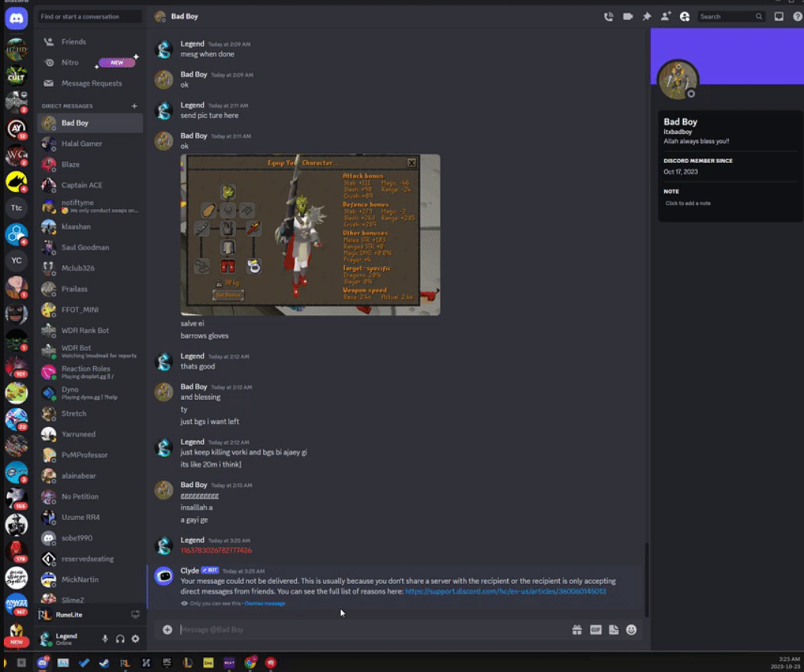This screenshot has width=804, height=672.
Task: Open the Blaze conversation
Action: pos(90,164)
